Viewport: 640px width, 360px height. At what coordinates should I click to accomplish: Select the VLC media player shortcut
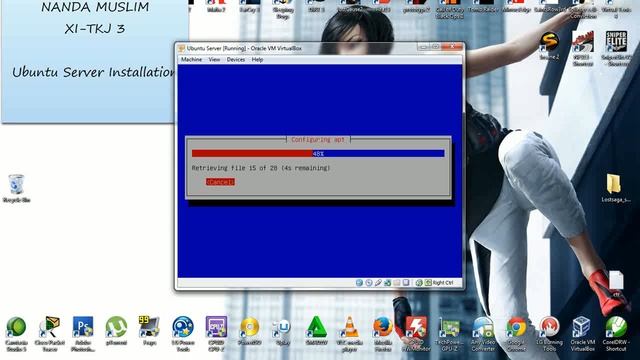[x=349, y=333]
